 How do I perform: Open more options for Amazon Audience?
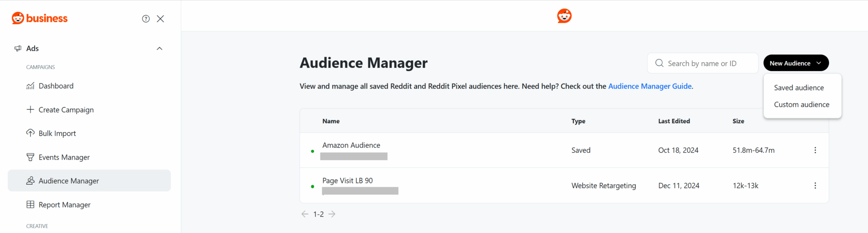click(815, 150)
